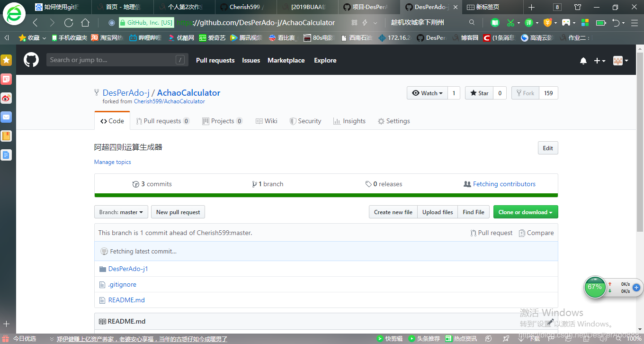644x344 pixels.
Task: Switch to the Insights tab
Action: pos(349,121)
